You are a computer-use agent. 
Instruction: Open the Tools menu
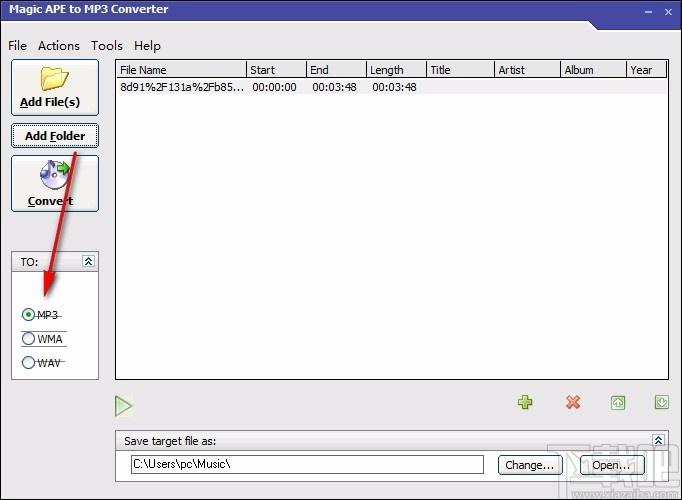[x=107, y=46]
